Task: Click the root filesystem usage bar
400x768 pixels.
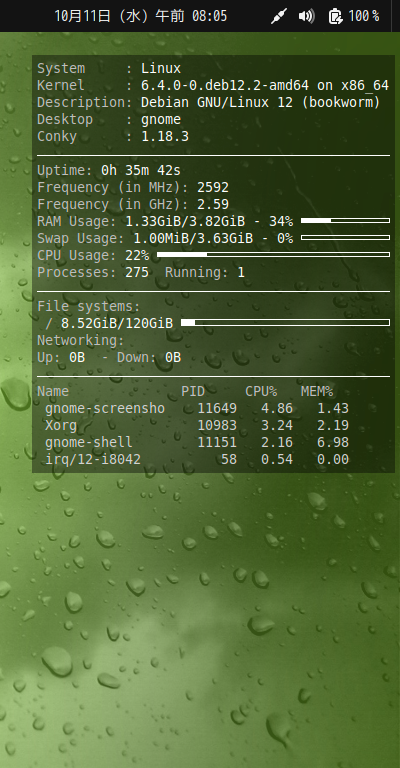Action: click(285, 322)
